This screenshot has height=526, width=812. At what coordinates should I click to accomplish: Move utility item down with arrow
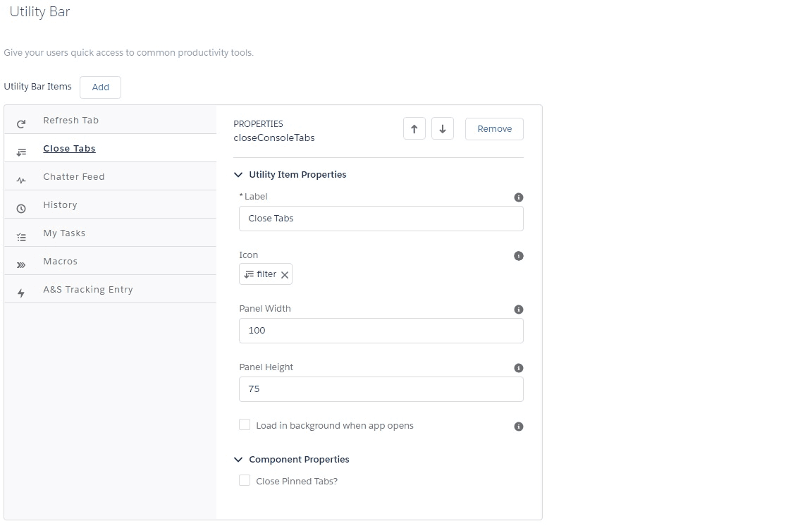click(x=443, y=129)
